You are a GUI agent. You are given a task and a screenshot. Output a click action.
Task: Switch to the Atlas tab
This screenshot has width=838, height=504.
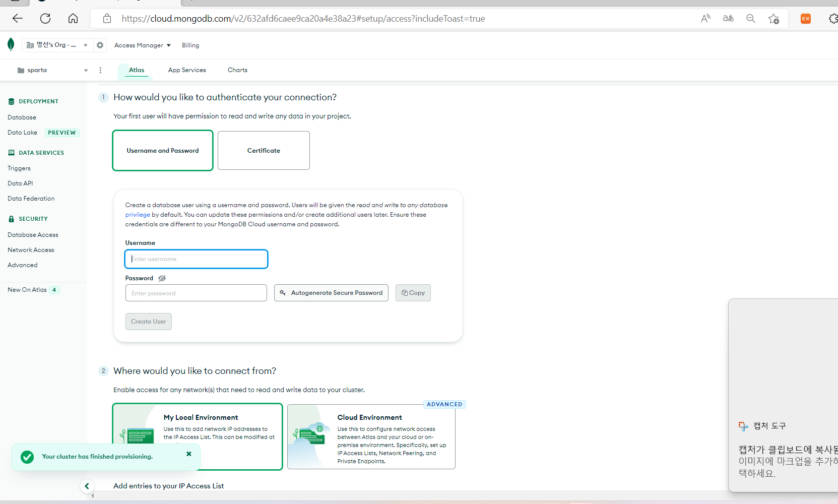coord(137,70)
